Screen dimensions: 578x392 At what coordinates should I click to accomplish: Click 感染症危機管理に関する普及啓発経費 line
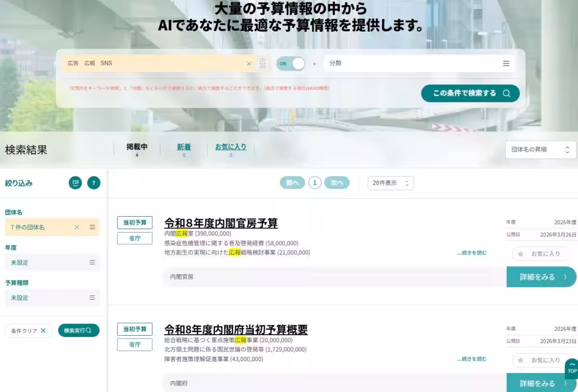(x=231, y=243)
